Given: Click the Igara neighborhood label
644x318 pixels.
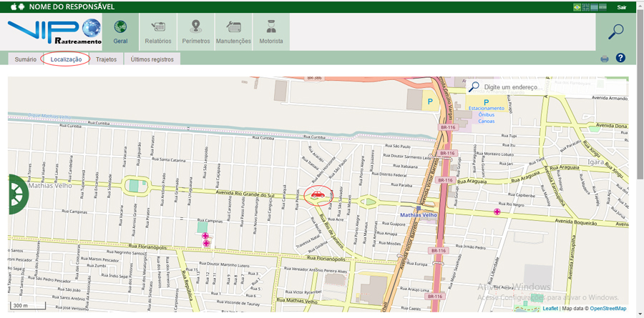Looking at the screenshot, I should (x=596, y=162).
